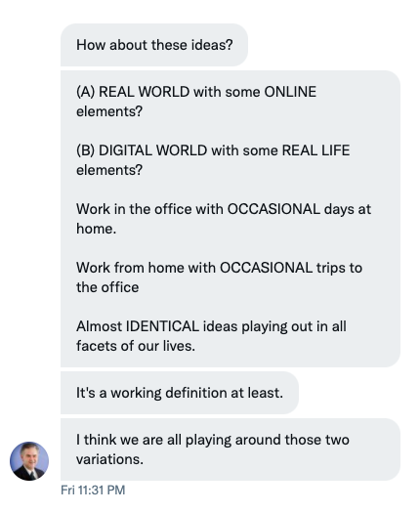This screenshot has width=420, height=512.
Task: Click the 'Fri 11:31 PM' timestamp
Action: [93, 491]
